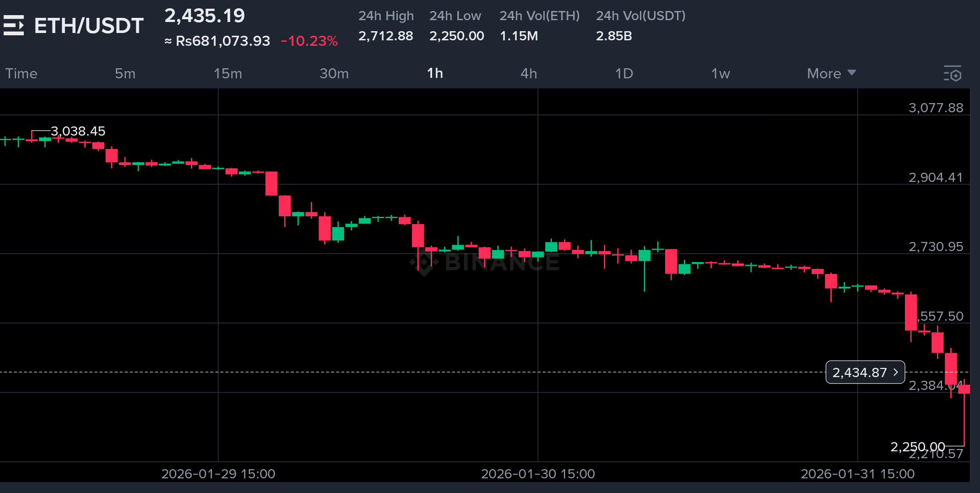Screen dimensions: 980x493
Task: Switch to the 4h interval
Action: pyautogui.click(x=529, y=73)
